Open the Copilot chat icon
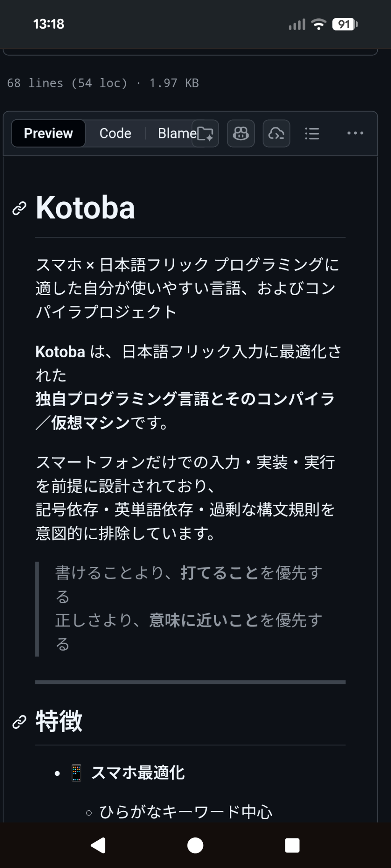 point(241,133)
